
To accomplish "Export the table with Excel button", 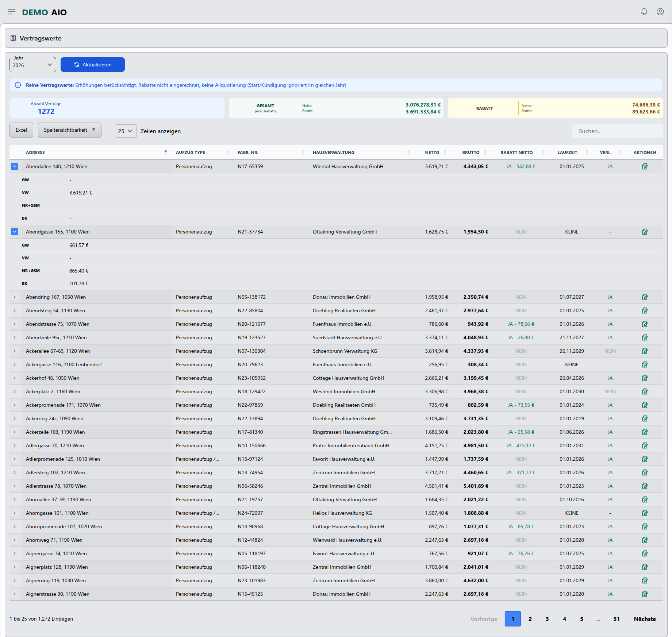I will point(21,130).
